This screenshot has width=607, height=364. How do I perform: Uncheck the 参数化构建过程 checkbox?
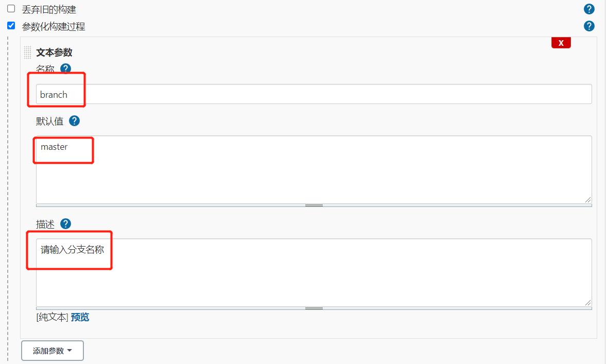click(x=11, y=26)
